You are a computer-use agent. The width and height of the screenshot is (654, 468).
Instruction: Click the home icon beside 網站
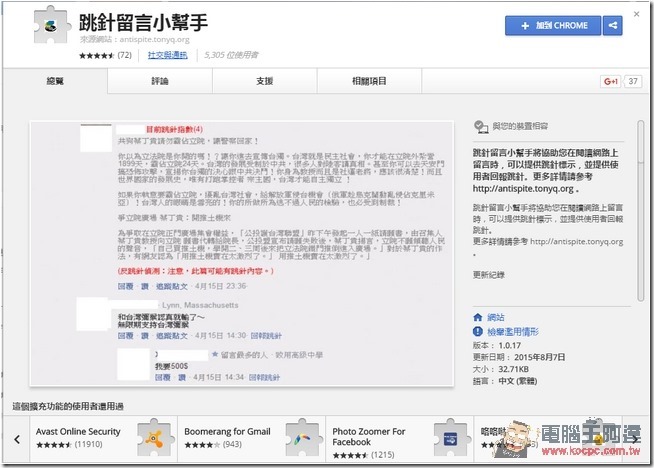(478, 317)
